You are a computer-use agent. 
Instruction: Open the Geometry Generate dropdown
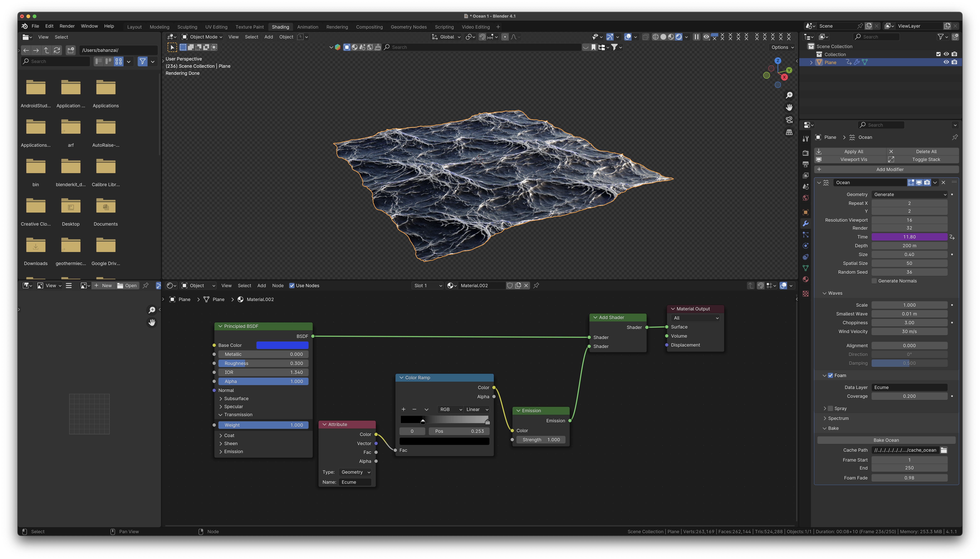point(909,195)
